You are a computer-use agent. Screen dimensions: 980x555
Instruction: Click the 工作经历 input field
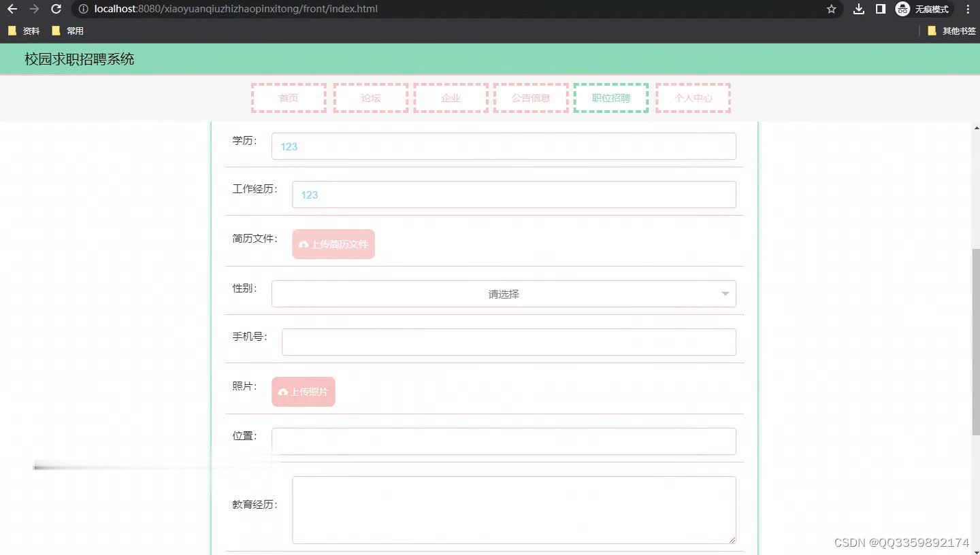coord(514,195)
